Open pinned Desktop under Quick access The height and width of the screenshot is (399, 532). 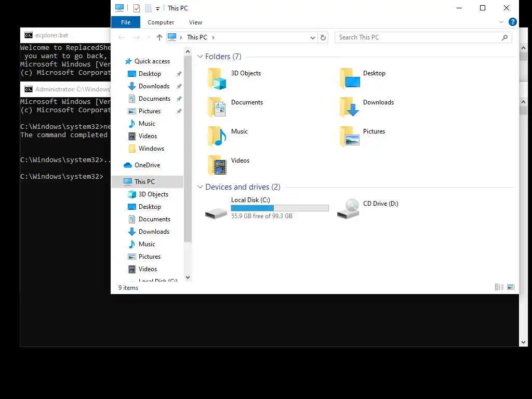149,74
